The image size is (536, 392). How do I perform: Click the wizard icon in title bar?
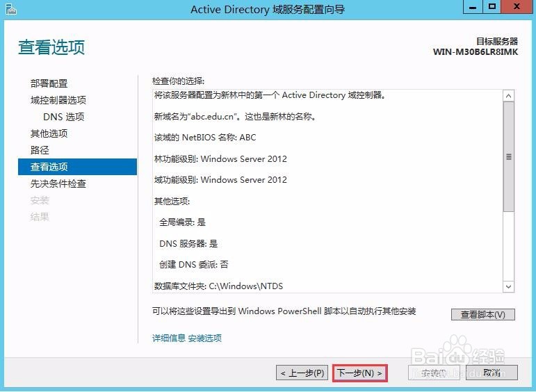(x=11, y=9)
